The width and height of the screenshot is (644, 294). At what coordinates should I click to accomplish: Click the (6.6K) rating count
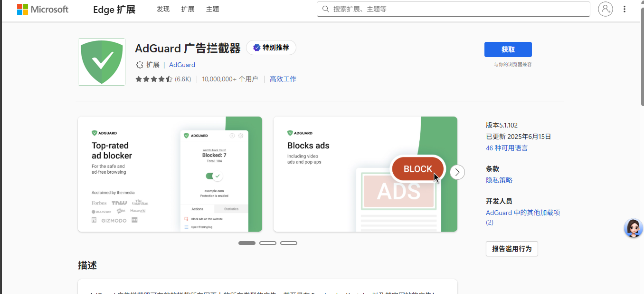pyautogui.click(x=183, y=79)
